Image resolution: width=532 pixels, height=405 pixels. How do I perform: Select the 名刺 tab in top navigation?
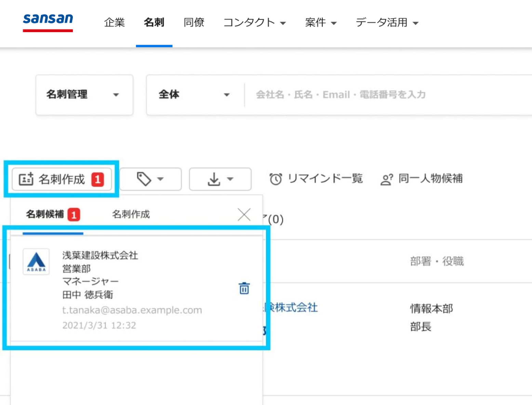tap(154, 23)
